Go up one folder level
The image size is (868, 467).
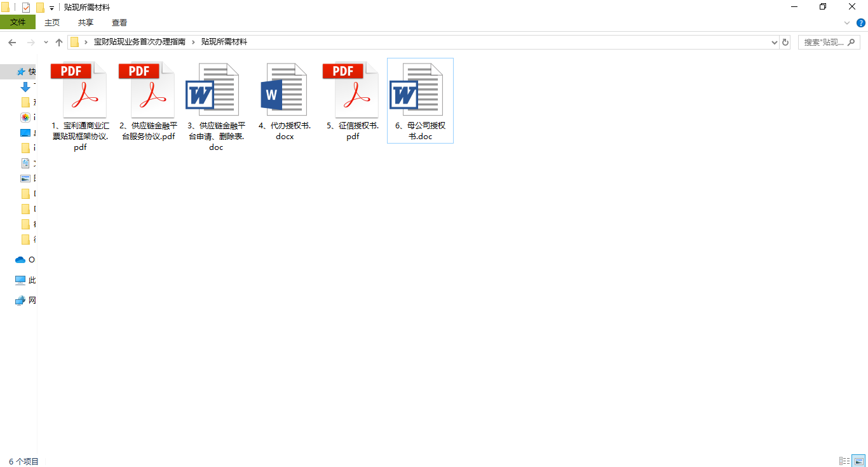coord(59,42)
